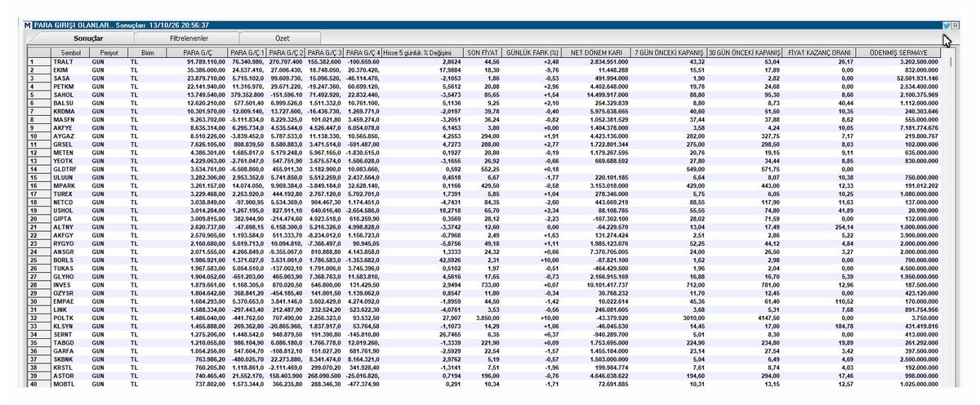
Task: Select the ULUUN symbol cell
Action: click(70, 178)
